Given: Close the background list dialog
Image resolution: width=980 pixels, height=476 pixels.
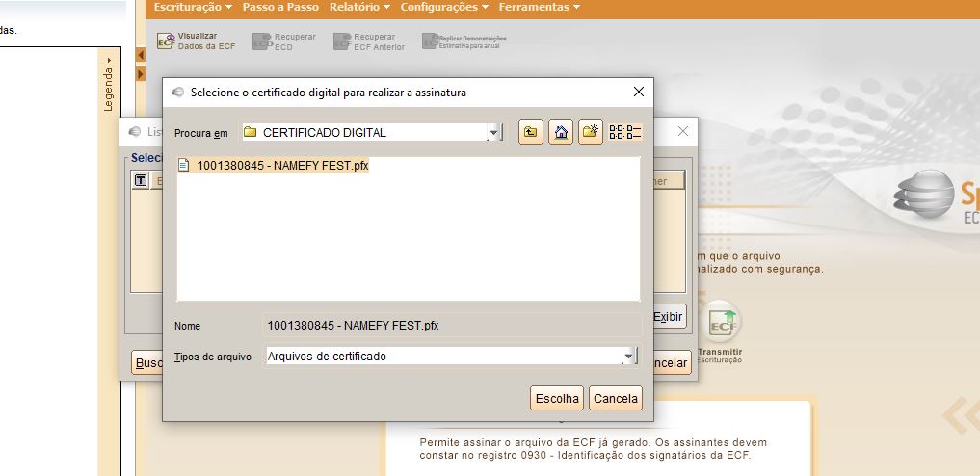Looking at the screenshot, I should click(x=683, y=131).
